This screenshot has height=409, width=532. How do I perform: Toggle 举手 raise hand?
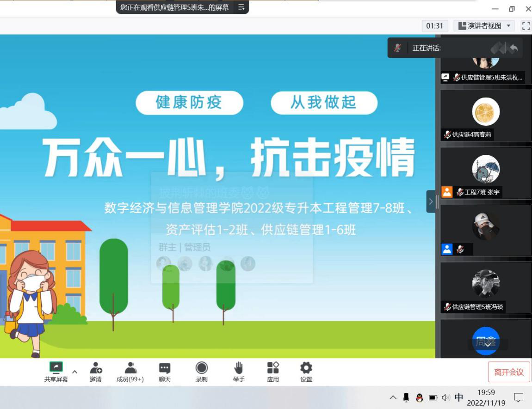(238, 368)
